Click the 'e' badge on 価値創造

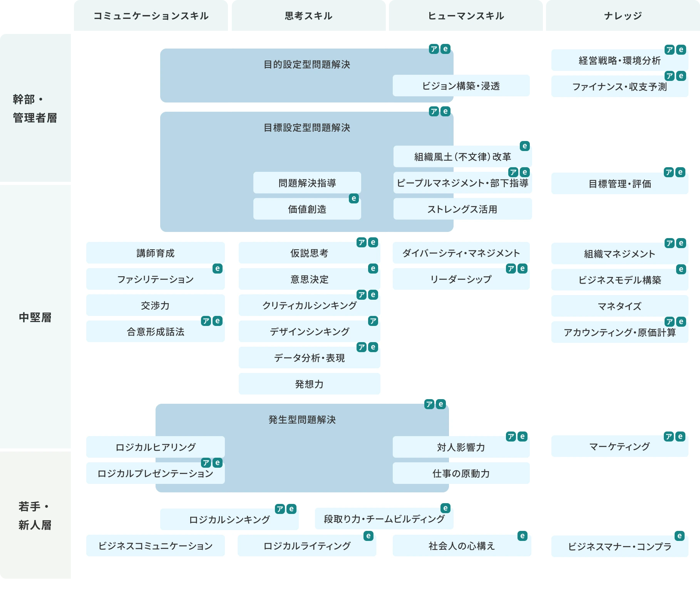pyautogui.click(x=353, y=198)
